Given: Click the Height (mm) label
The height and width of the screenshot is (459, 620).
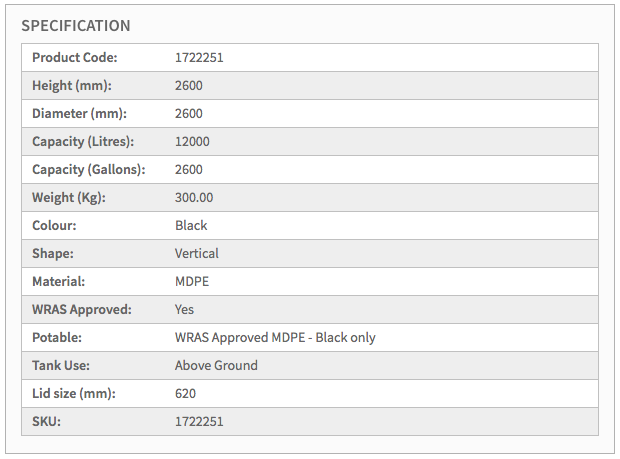Looking at the screenshot, I should (x=71, y=86).
